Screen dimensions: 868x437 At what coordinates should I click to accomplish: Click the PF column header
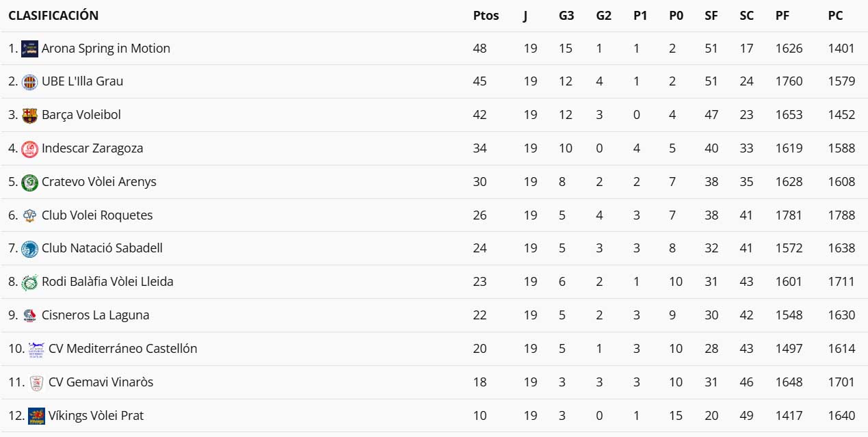[x=782, y=16]
